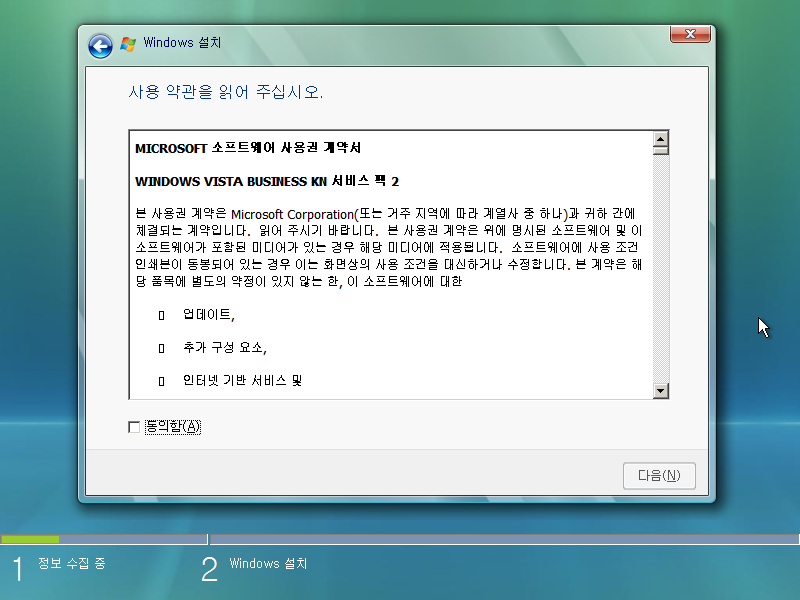Click the bullet item 추가 구성 요소,
Viewport: 800px width, 600px height.
225,347
